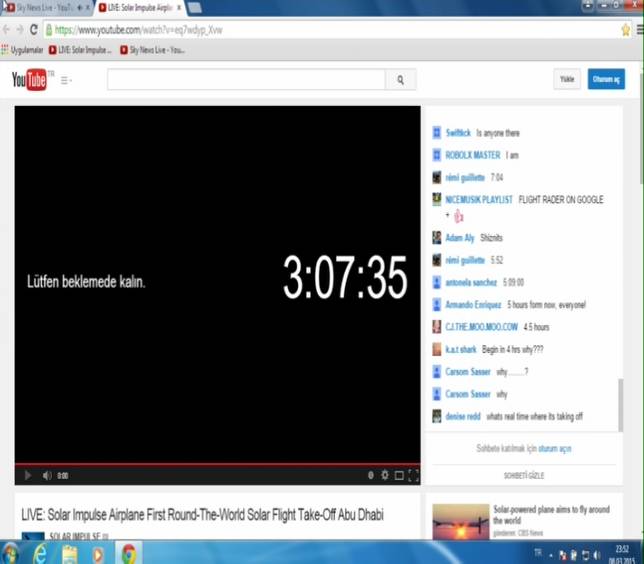Click the YouTube logo
Viewport: 644px width, 564px height.
pyautogui.click(x=29, y=80)
